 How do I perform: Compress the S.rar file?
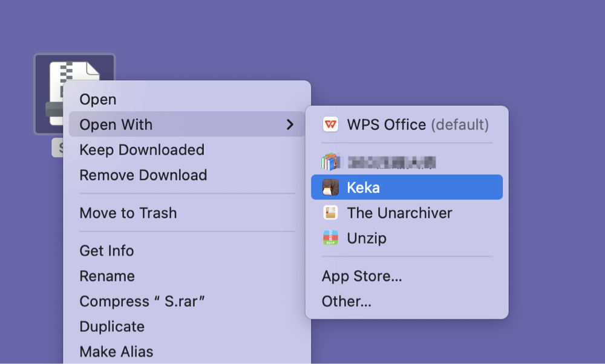[x=129, y=301]
